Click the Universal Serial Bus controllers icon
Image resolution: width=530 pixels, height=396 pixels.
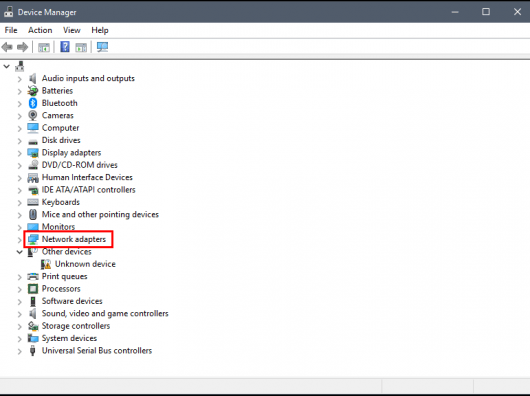32,351
